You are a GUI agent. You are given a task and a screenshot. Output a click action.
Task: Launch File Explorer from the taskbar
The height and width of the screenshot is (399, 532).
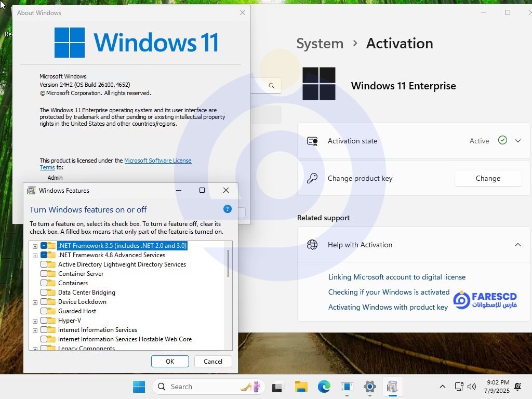(x=301, y=387)
